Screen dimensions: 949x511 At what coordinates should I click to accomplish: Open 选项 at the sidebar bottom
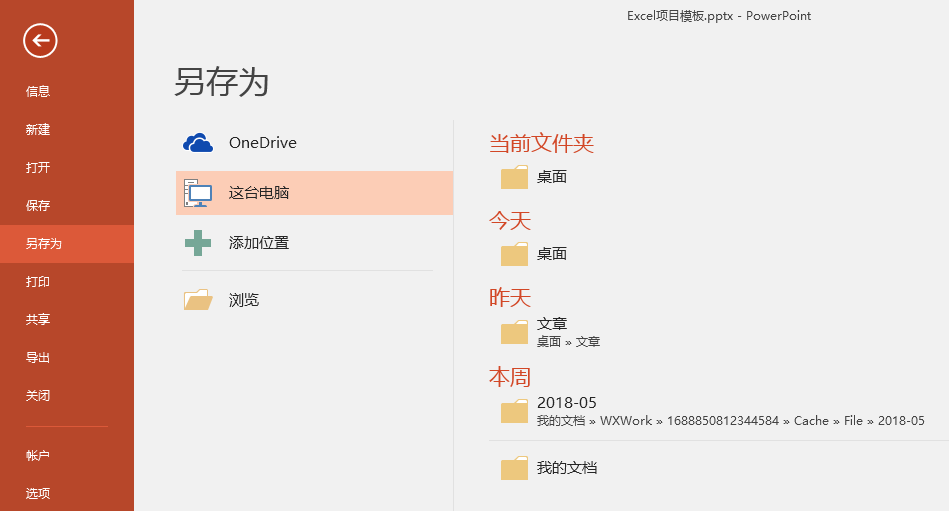click(38, 494)
